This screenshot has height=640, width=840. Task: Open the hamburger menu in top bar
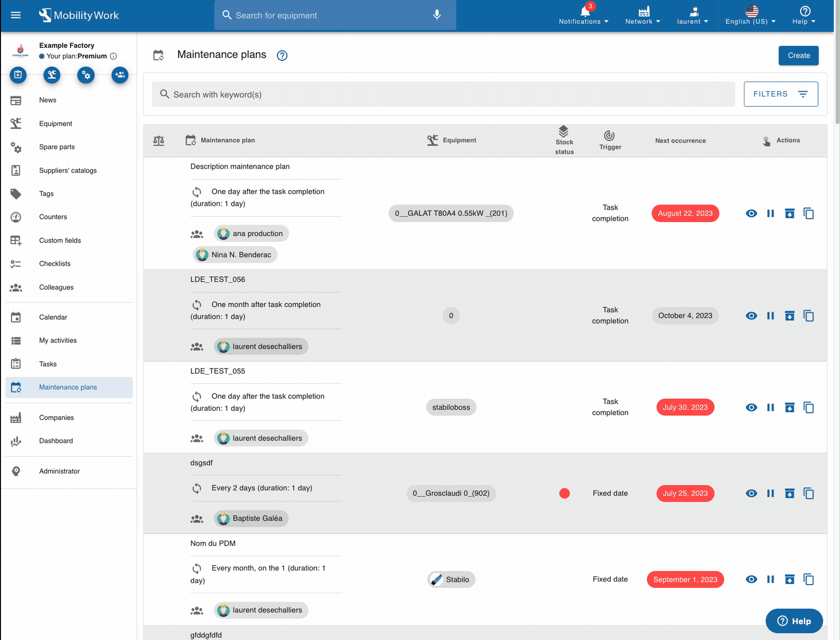pyautogui.click(x=16, y=15)
